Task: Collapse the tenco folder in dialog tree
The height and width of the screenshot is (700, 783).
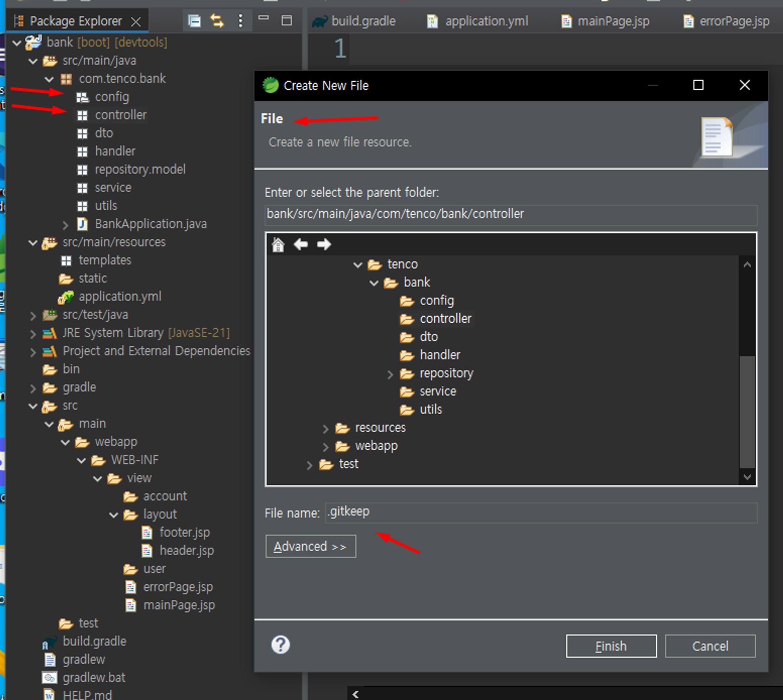Action: (x=357, y=265)
